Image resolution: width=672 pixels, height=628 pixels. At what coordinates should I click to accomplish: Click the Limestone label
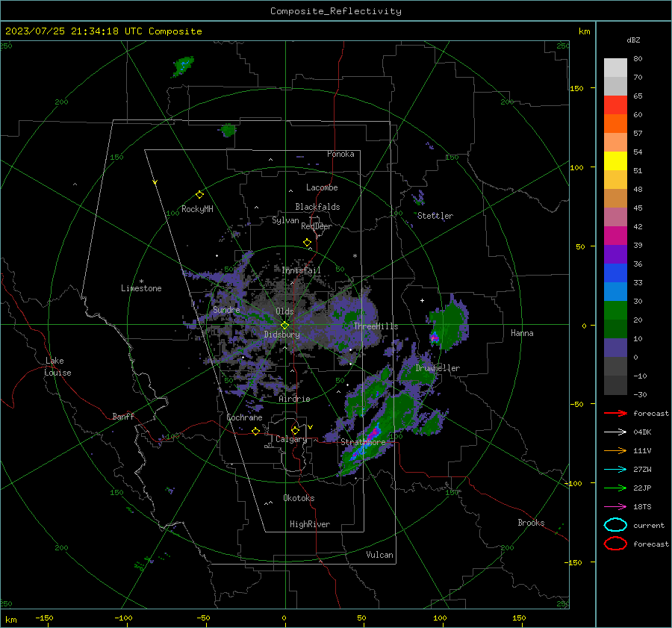pos(141,288)
